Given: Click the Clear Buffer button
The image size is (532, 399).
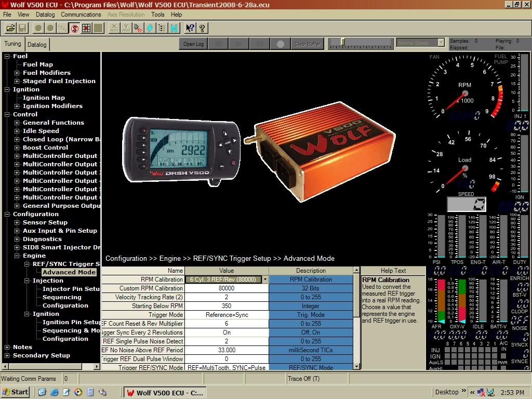Looking at the screenshot, I should pyautogui.click(x=308, y=44).
